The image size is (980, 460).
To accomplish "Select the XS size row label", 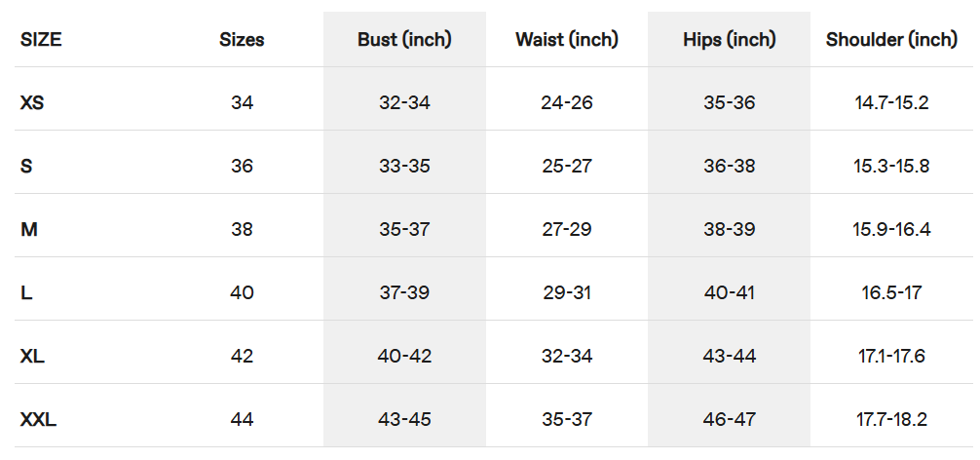I will coord(32,102).
